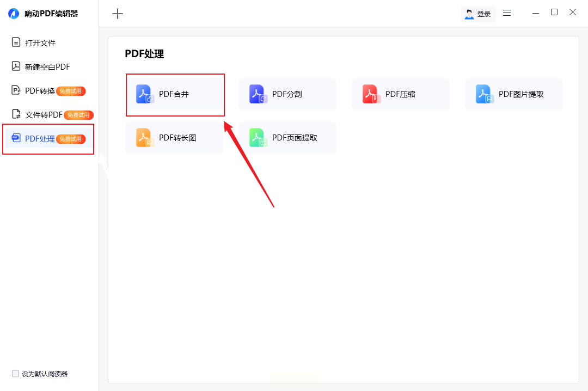Image resolution: width=588 pixels, height=391 pixels.
Task: Click the PDF转换 icon in sidebar
Action: 16,90
